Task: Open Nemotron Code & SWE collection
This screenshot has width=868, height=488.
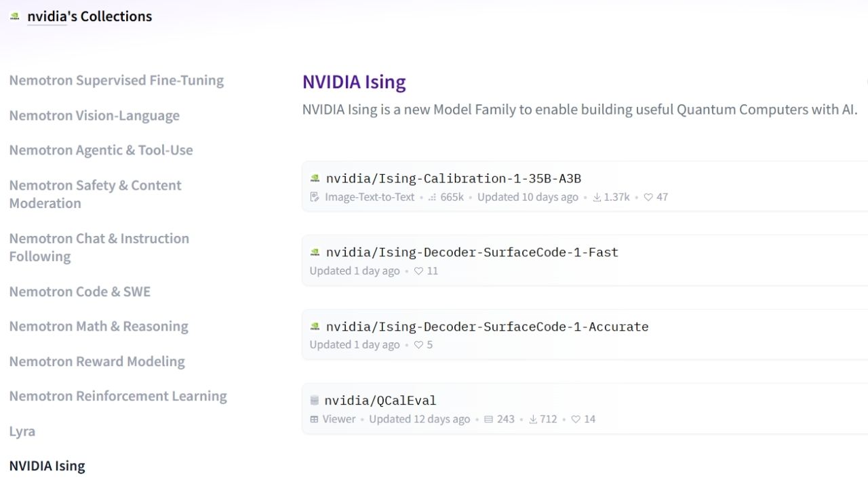Action: [x=80, y=291]
